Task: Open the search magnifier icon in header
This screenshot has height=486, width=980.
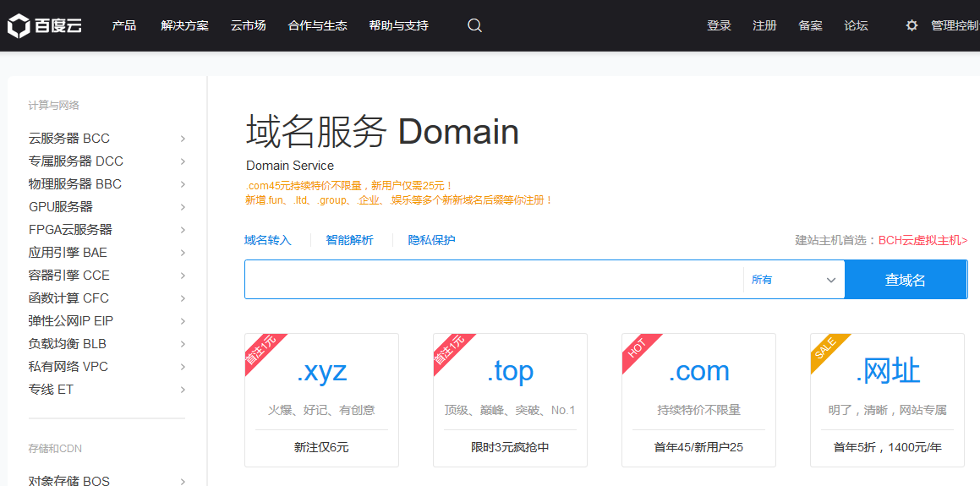Action: [474, 25]
